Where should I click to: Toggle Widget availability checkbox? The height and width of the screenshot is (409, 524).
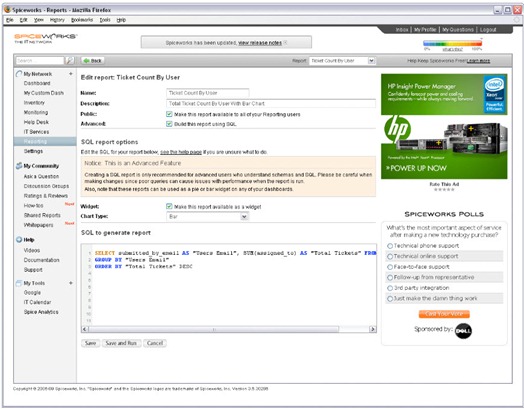click(169, 207)
